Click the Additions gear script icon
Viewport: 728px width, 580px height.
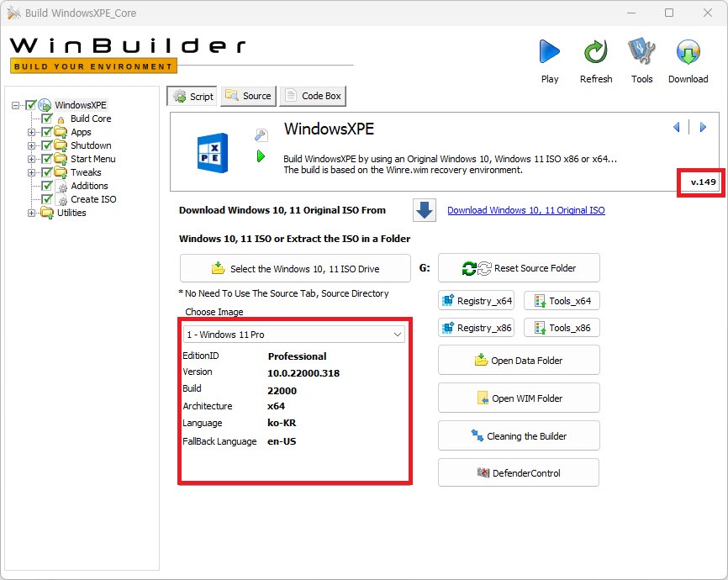(x=61, y=187)
